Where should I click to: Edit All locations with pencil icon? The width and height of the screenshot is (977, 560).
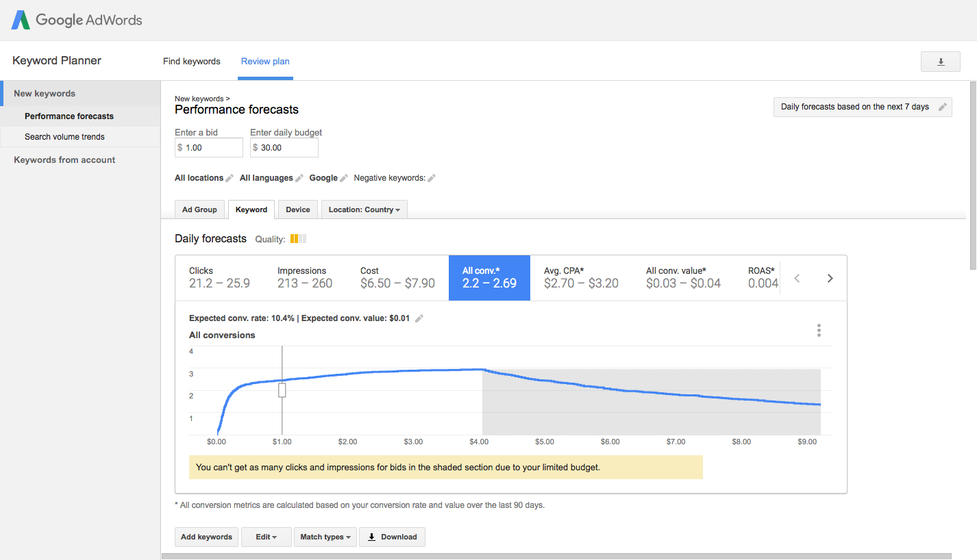coord(230,178)
